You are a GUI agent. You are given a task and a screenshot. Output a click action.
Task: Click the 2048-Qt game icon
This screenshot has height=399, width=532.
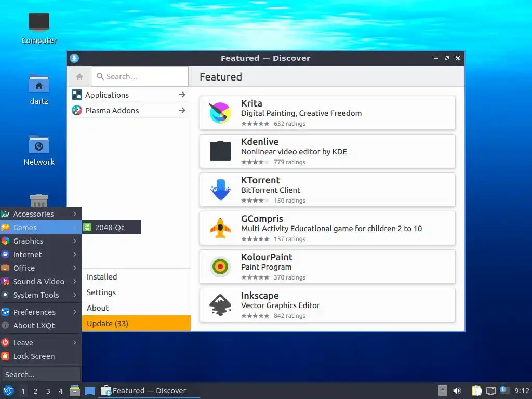point(87,227)
